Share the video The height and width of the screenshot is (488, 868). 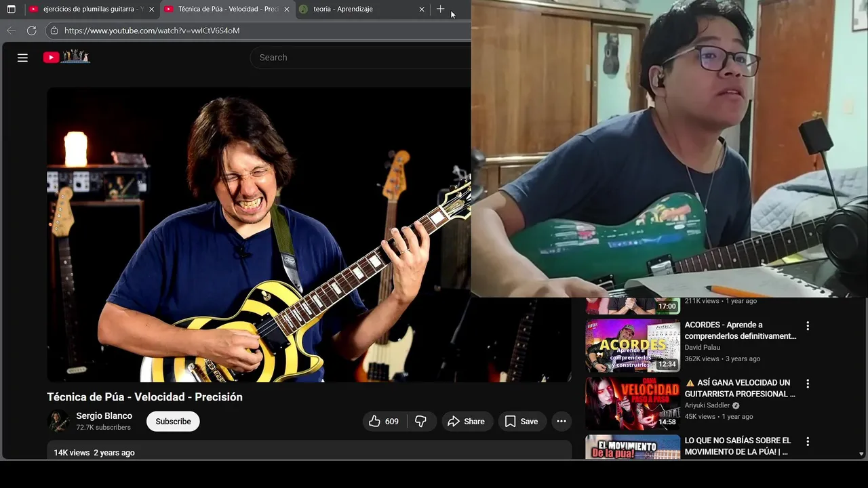click(467, 422)
